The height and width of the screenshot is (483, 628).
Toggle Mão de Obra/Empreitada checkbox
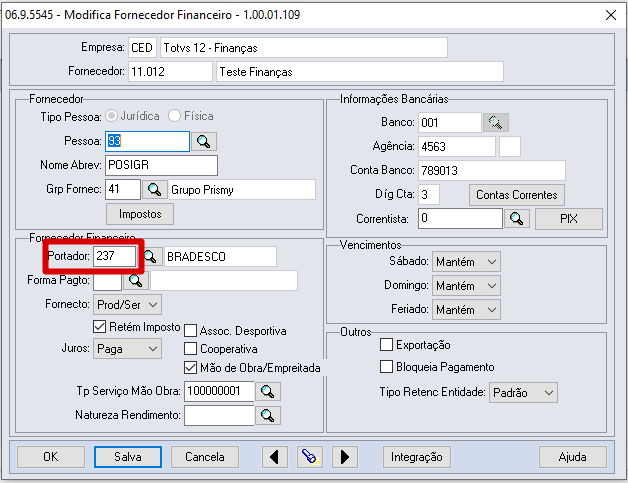coord(191,368)
